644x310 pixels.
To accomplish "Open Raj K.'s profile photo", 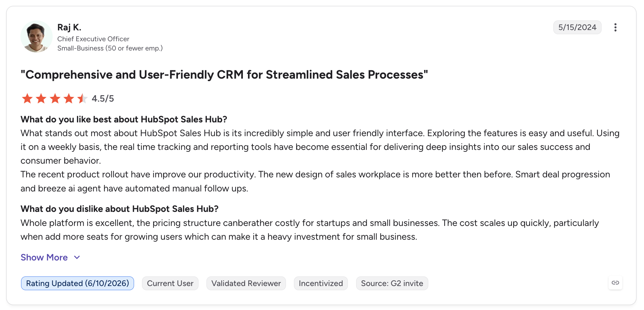I will (x=36, y=36).
